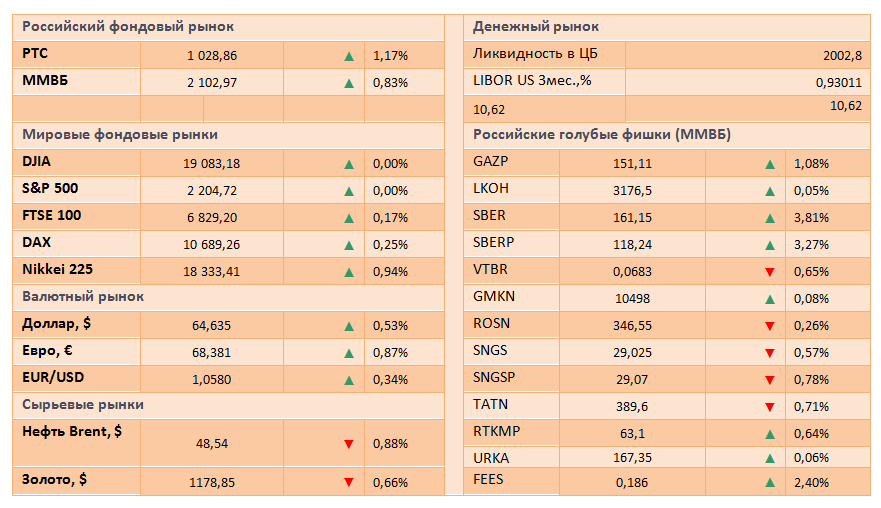Click the green up arrow for EUR/USD
The width and height of the screenshot is (881, 508).
tap(348, 380)
